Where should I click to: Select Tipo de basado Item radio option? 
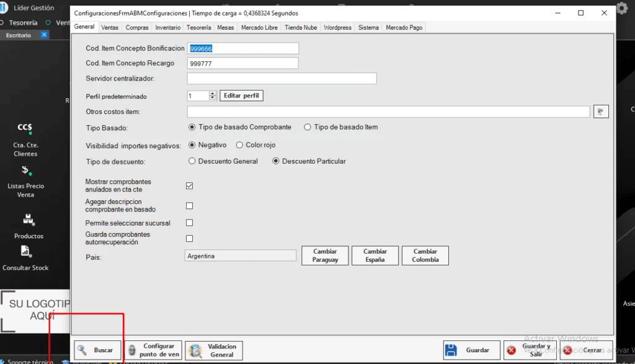coord(308,127)
